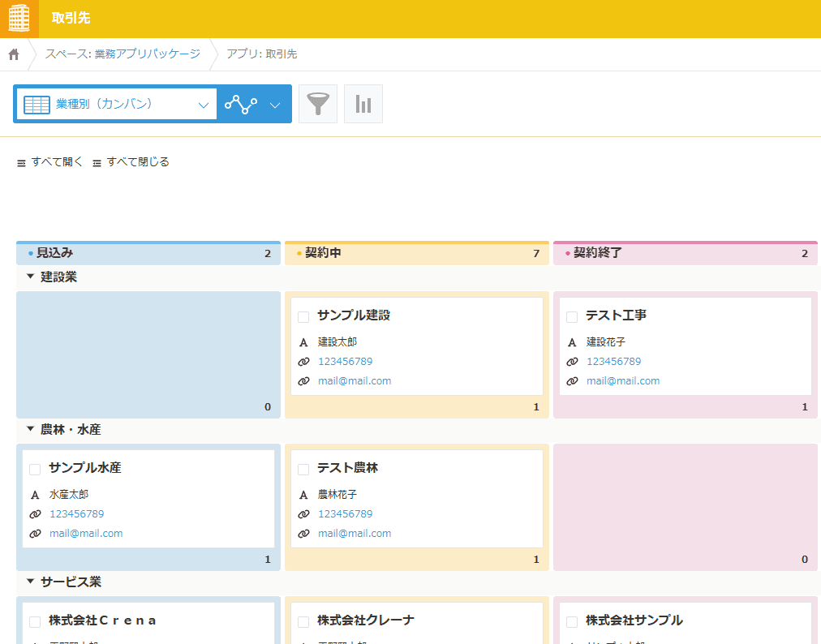Select the 契約終了 column header
821x644 pixels.
click(x=686, y=253)
